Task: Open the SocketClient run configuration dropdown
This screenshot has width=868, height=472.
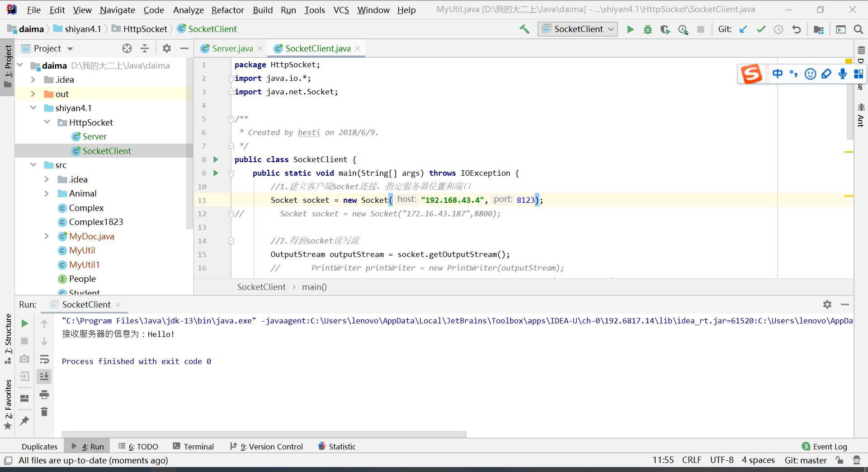Action: pos(578,29)
